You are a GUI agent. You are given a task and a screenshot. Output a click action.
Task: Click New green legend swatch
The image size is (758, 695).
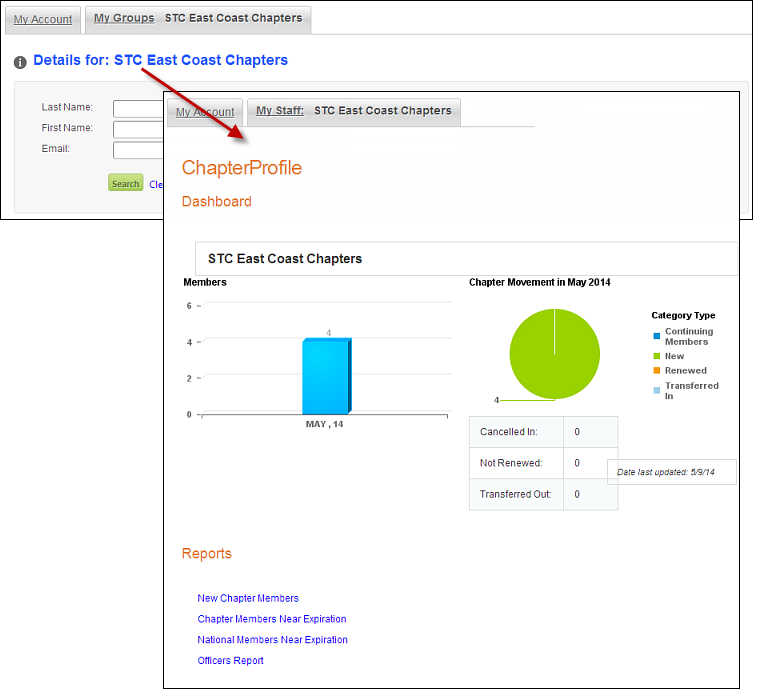click(x=656, y=356)
